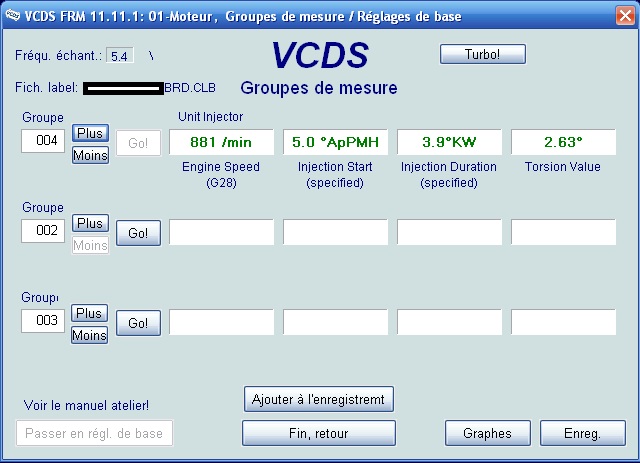This screenshot has width=640, height=463.
Task: Click Ajouter à l'enregistremt button
Action: 318,399
